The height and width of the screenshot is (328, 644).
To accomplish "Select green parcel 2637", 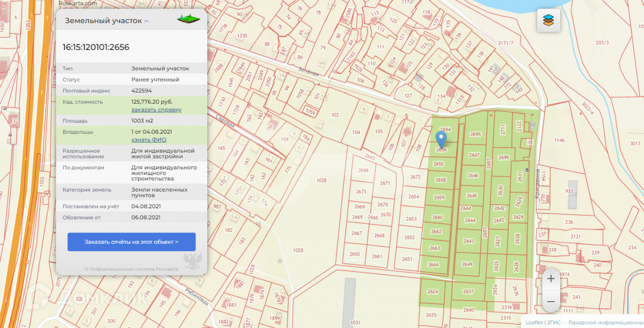I will coord(469,291).
